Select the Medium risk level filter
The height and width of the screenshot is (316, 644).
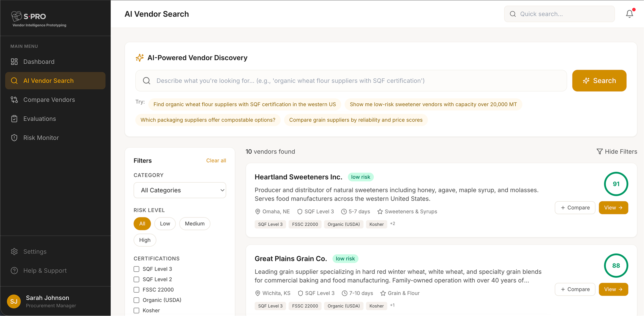tap(195, 224)
